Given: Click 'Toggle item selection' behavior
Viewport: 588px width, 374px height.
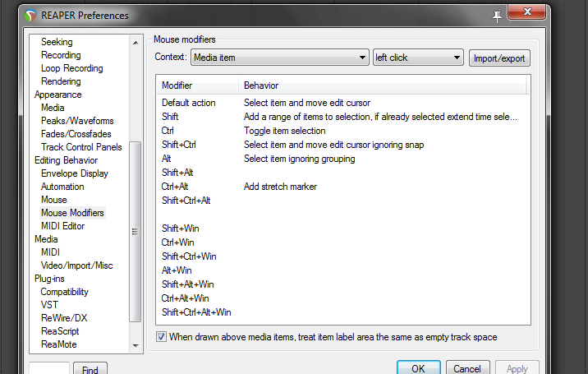Looking at the screenshot, I should [285, 131].
